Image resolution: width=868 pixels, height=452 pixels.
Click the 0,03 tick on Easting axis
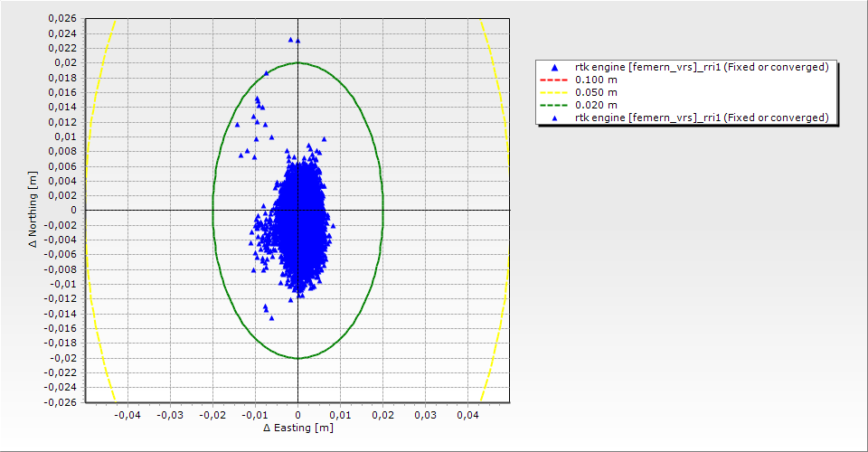[425, 415]
